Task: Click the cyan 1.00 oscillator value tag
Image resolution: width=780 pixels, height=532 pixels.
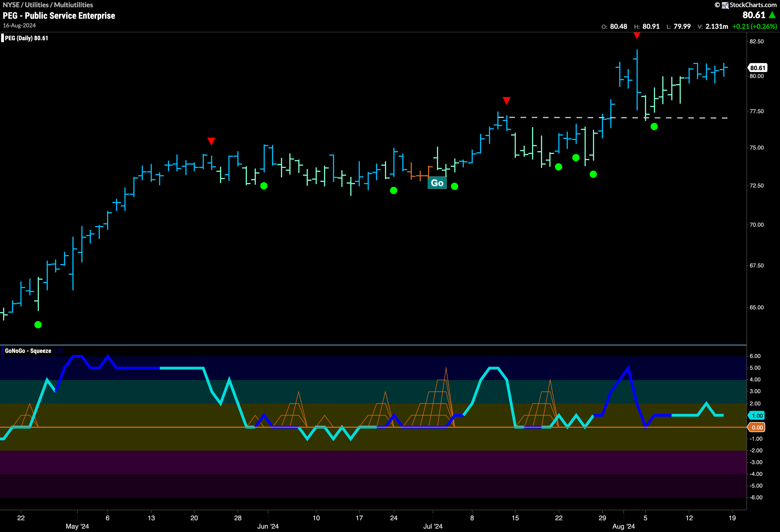Action: tap(757, 415)
